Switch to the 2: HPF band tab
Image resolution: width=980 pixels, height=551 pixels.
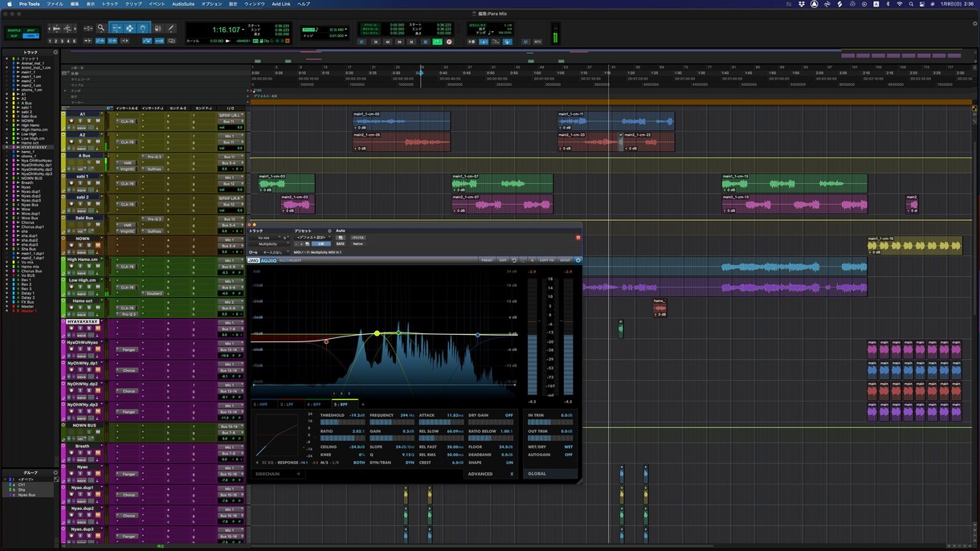(x=263, y=404)
